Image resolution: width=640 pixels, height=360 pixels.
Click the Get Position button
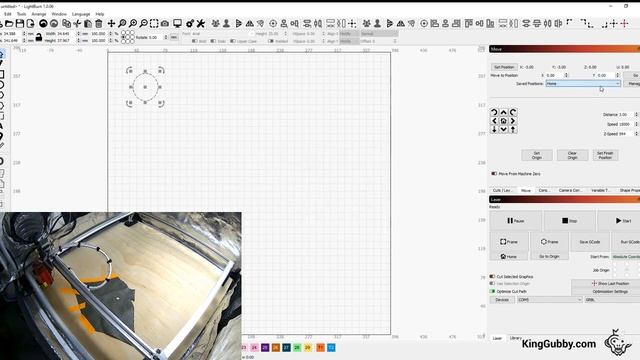pos(504,67)
